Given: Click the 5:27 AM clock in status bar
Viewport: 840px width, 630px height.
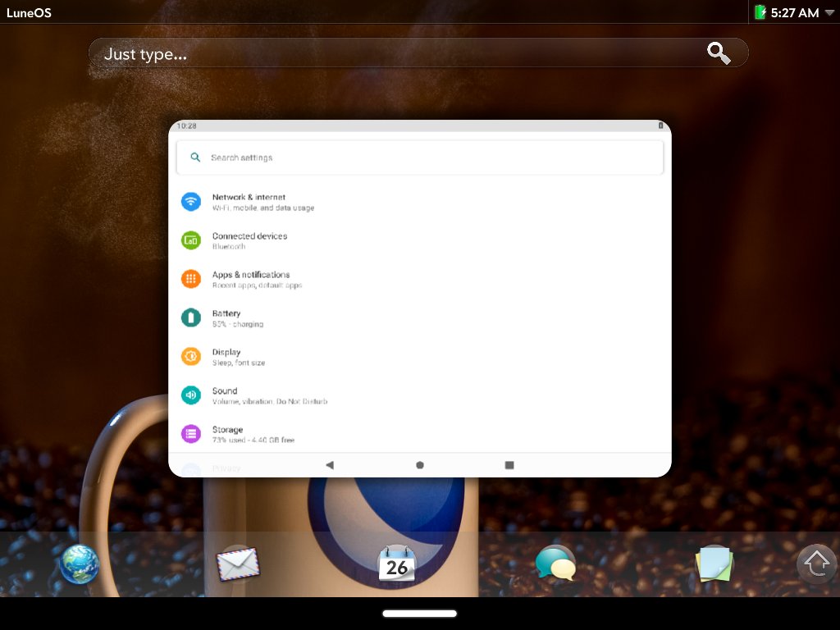Looking at the screenshot, I should coord(794,13).
